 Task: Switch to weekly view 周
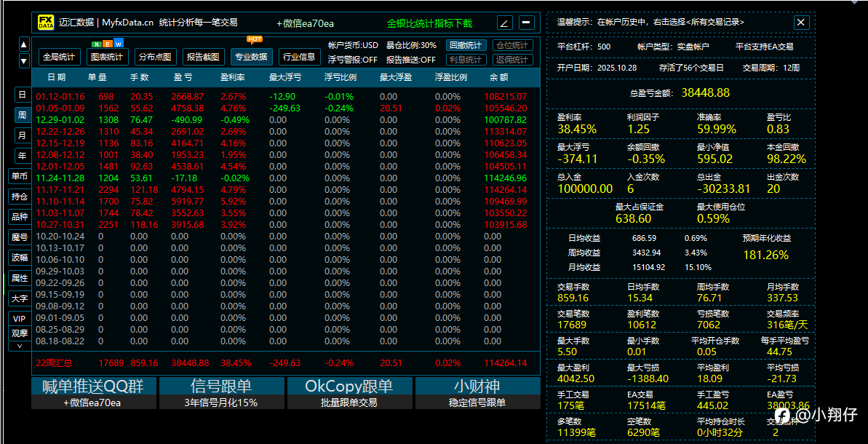coord(22,115)
